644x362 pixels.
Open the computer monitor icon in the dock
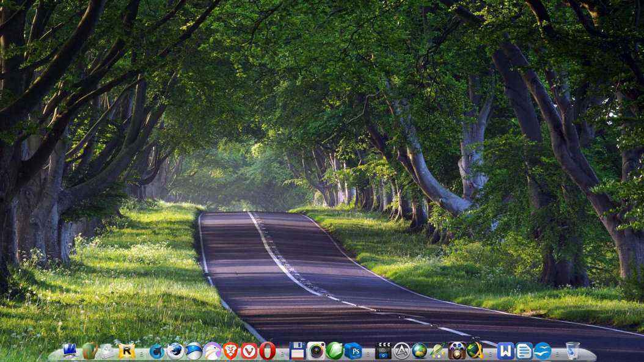(x=70, y=351)
